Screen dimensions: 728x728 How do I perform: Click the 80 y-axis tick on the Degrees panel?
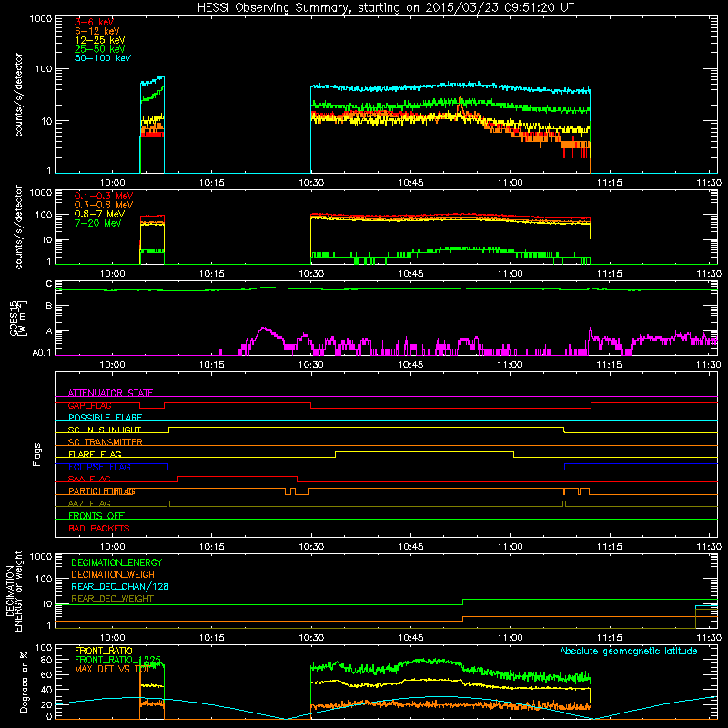[x=46, y=660]
